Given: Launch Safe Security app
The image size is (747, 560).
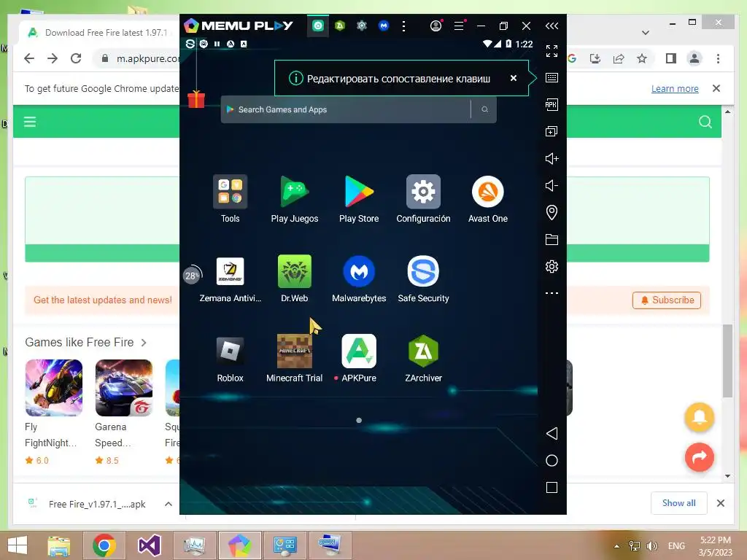Looking at the screenshot, I should pyautogui.click(x=423, y=271).
